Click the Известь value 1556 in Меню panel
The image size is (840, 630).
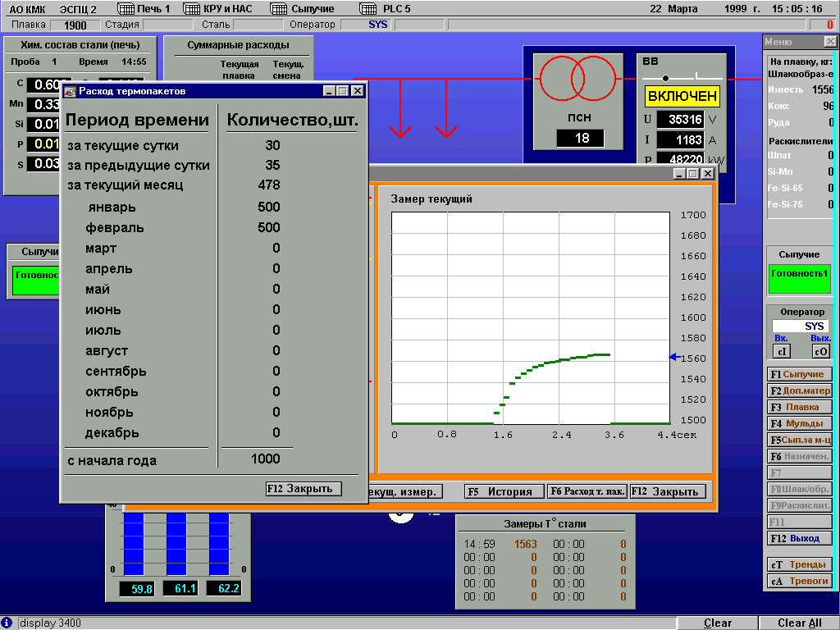824,90
